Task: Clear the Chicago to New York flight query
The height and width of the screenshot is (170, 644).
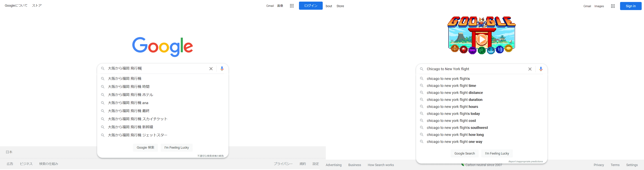Action: (529, 69)
